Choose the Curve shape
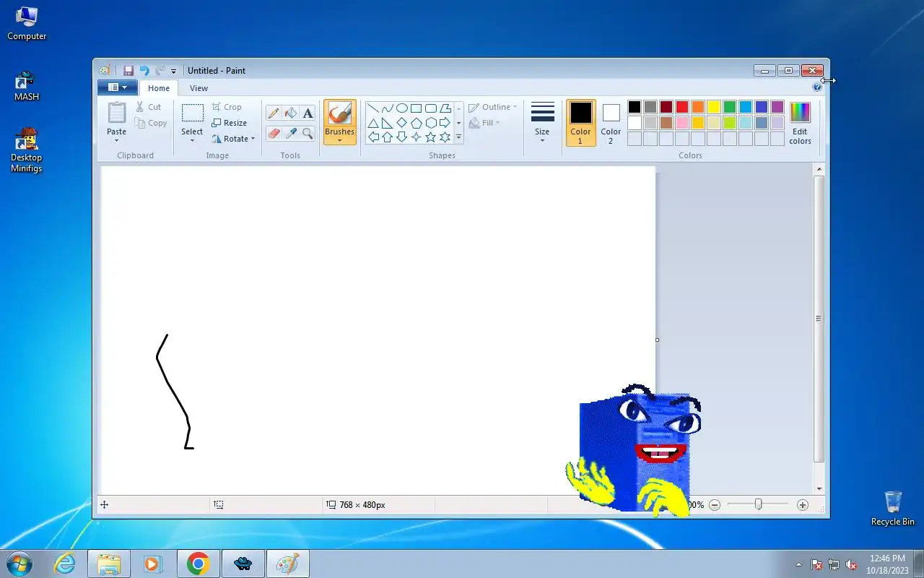Screen dimensions: 924x578 pyautogui.click(x=388, y=108)
